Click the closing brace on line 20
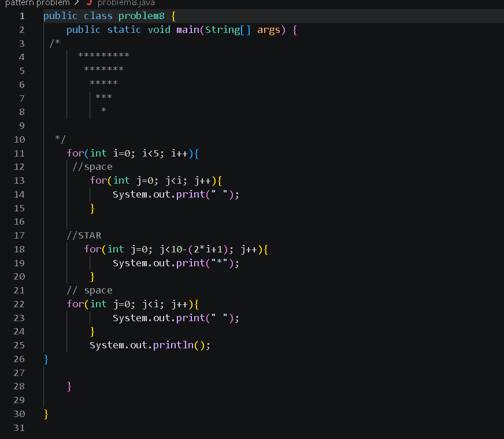 pos(92,277)
